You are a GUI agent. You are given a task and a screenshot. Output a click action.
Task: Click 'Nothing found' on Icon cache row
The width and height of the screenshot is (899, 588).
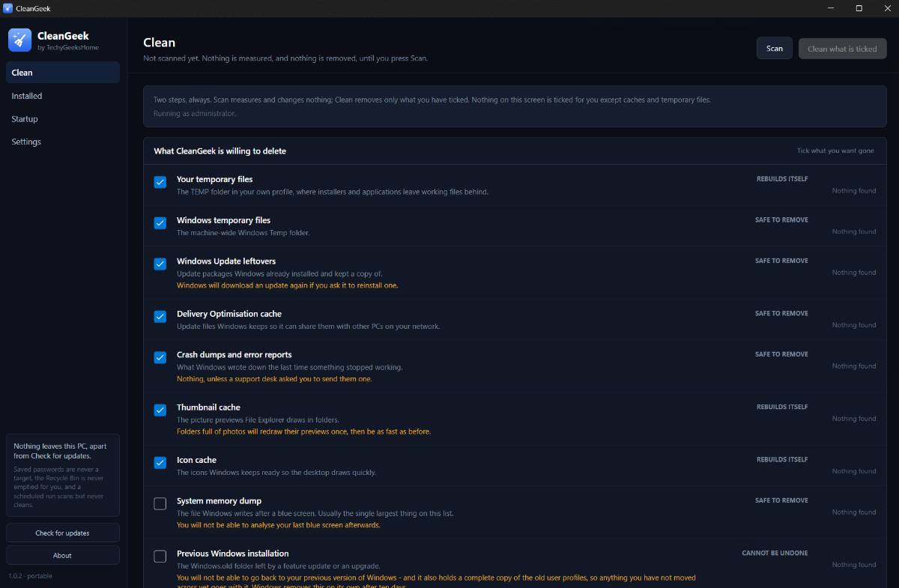coord(854,471)
